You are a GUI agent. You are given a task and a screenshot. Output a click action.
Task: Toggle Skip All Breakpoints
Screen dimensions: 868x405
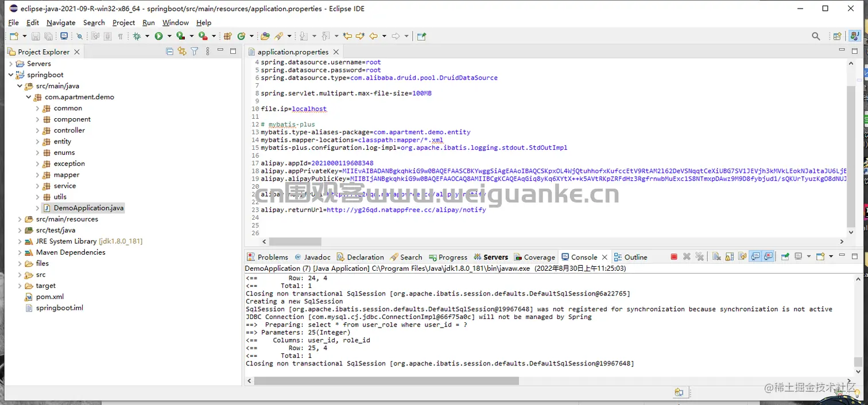coord(80,36)
